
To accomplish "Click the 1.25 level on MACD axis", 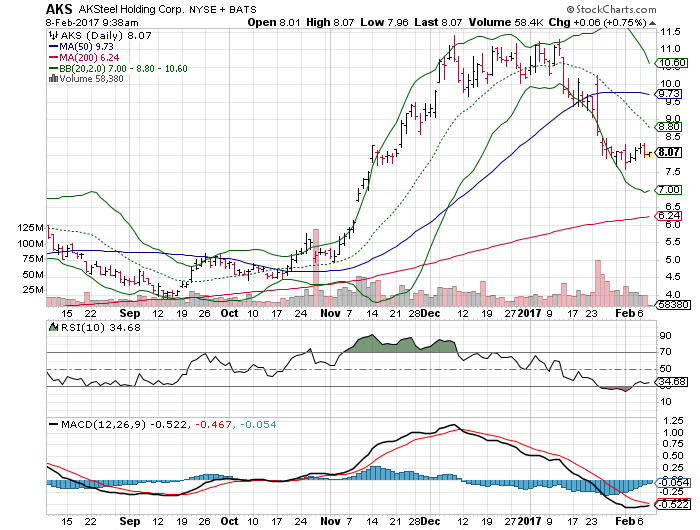I will tap(674, 421).
